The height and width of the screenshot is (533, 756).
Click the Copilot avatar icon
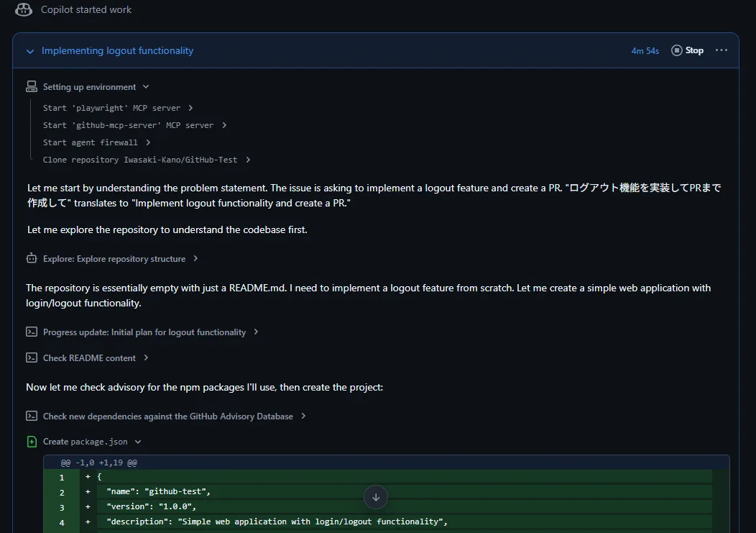coord(24,9)
